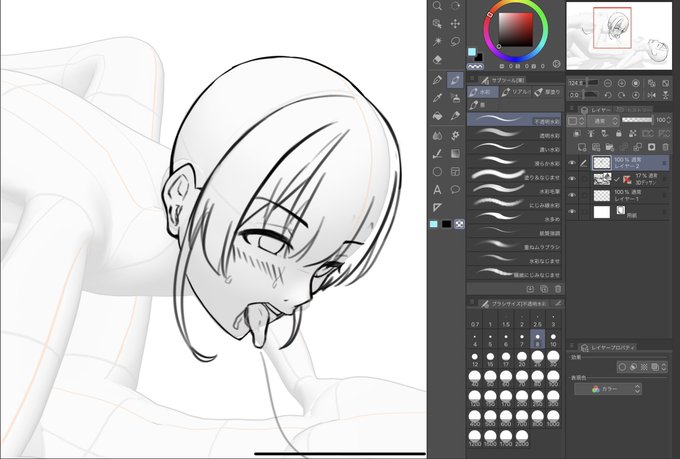Toggle lock transparent pixels icon
The image size is (680, 459).
[633, 134]
